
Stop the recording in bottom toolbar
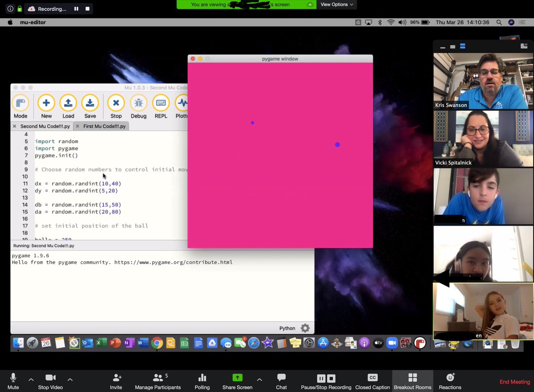point(331,379)
